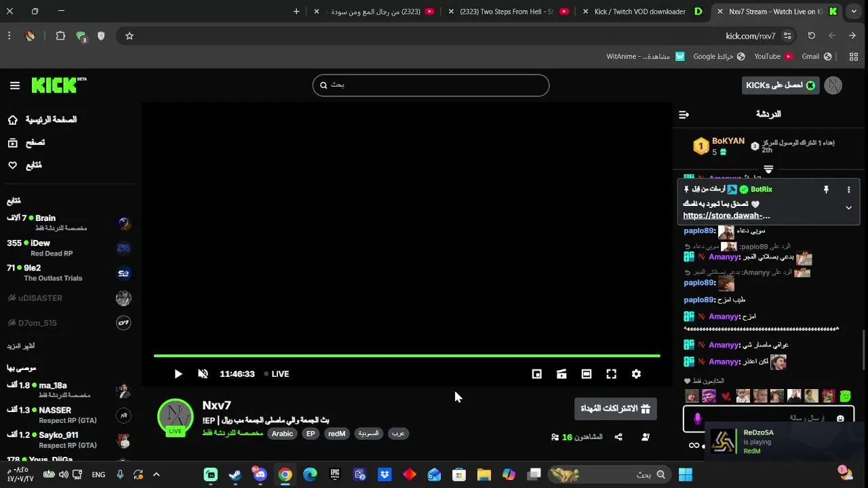This screenshot has height=488, width=868.
Task: Open offline channel D7om_515
Action: tap(68, 323)
